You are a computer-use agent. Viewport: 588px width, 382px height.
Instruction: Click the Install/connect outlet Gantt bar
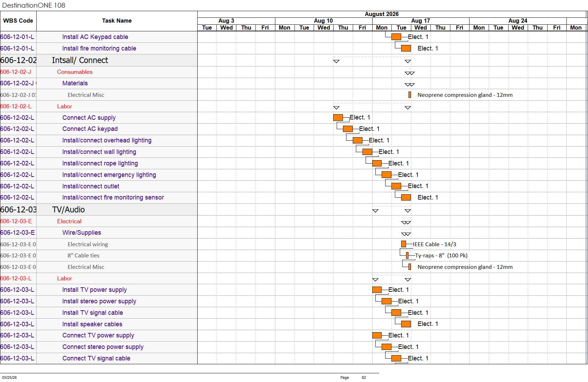coord(396,186)
